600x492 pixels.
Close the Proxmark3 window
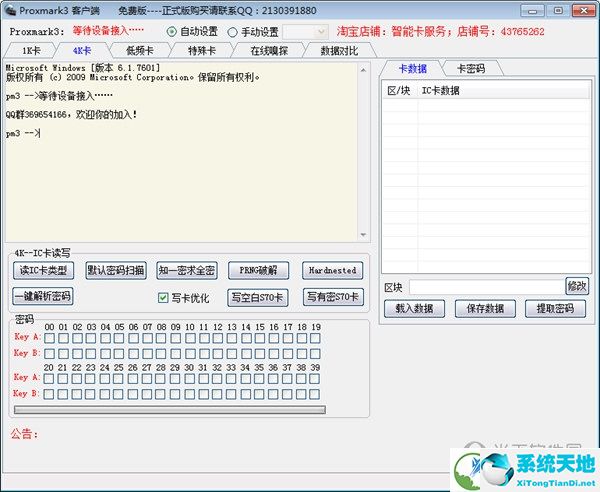(x=584, y=11)
